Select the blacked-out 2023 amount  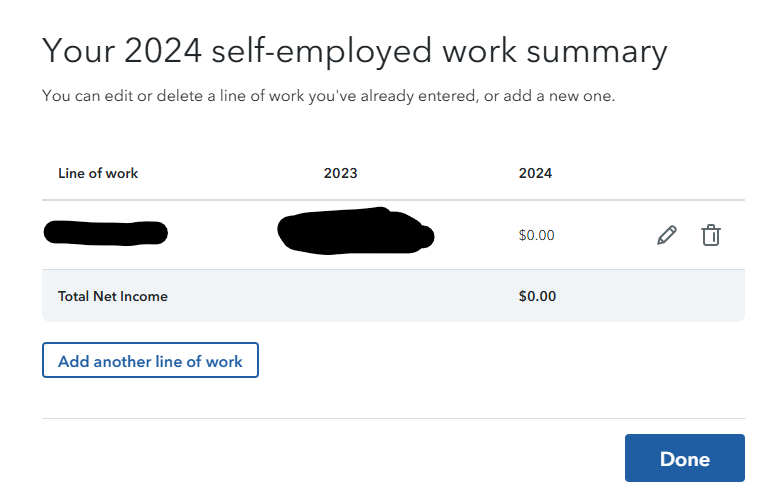(x=355, y=231)
